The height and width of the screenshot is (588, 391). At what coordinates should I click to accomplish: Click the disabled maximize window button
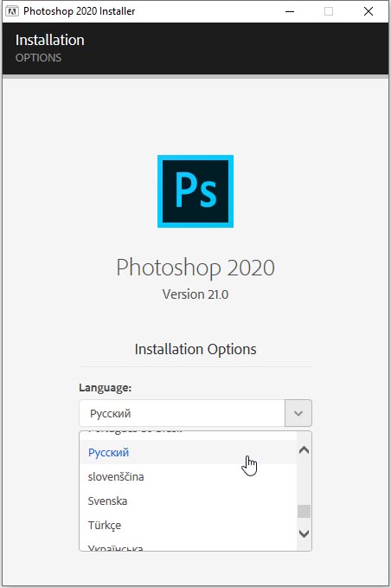pos(329,11)
